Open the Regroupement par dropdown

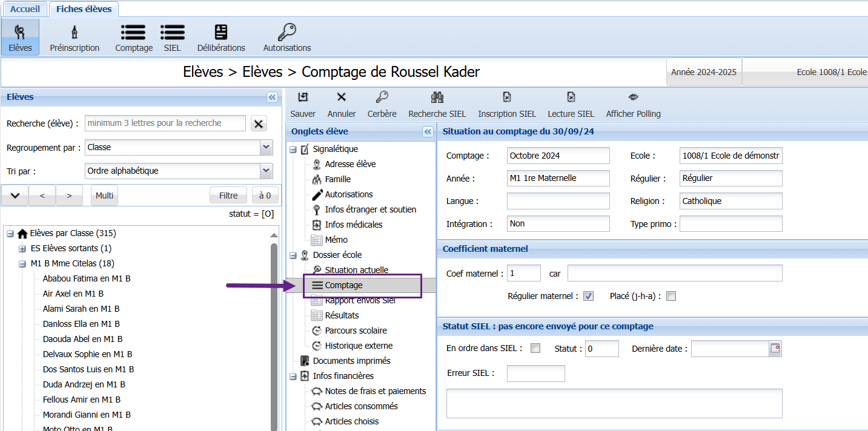point(266,148)
